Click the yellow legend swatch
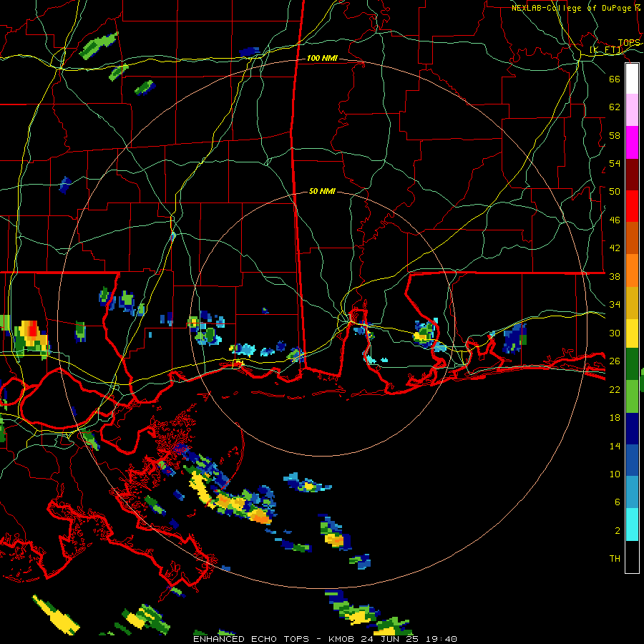Image resolution: width=644 pixels, height=644 pixels. (x=632, y=333)
